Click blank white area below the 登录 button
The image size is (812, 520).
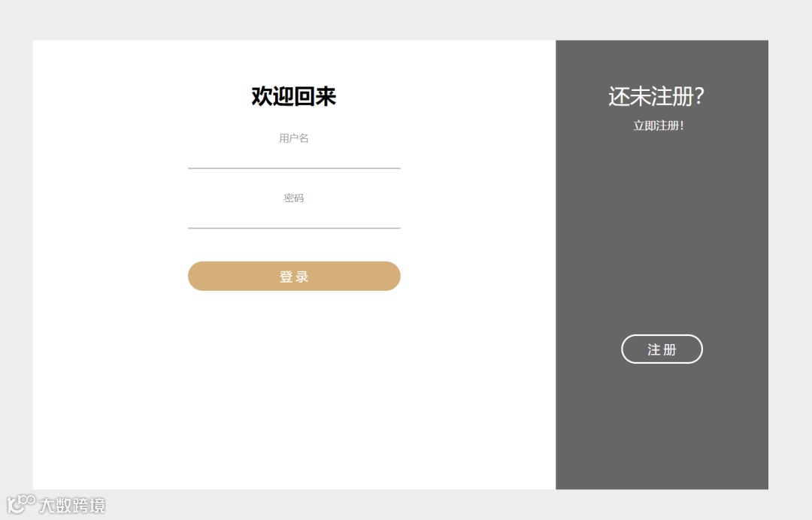pyautogui.click(x=294, y=388)
